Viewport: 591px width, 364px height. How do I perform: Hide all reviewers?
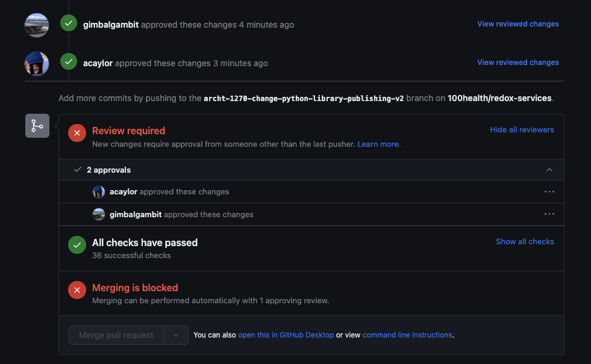pos(522,129)
